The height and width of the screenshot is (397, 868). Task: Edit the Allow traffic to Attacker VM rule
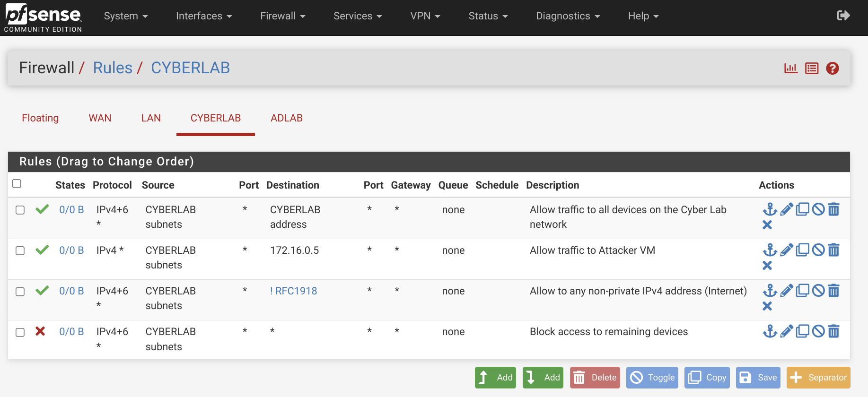787,250
